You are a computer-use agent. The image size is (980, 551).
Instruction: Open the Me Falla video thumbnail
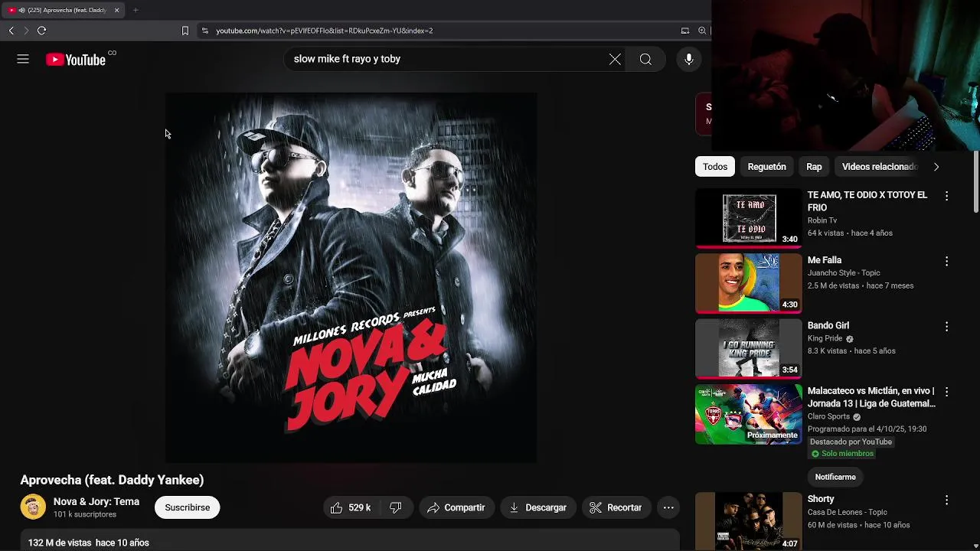[x=748, y=283]
